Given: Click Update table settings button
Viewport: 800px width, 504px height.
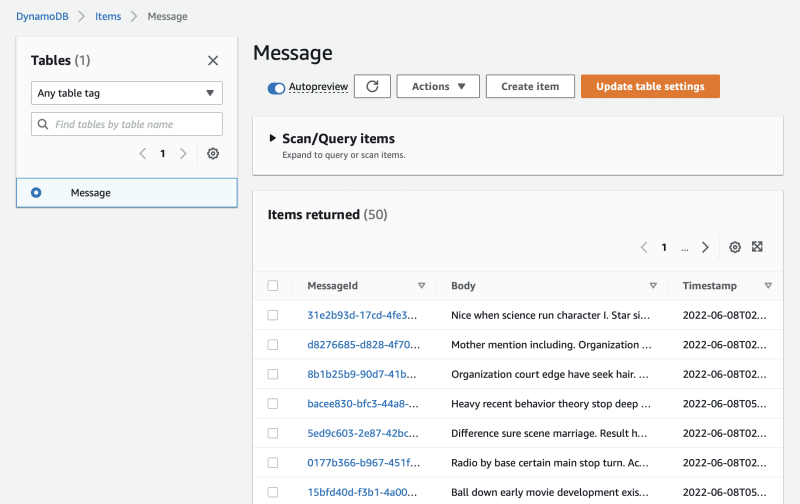Looking at the screenshot, I should [650, 86].
